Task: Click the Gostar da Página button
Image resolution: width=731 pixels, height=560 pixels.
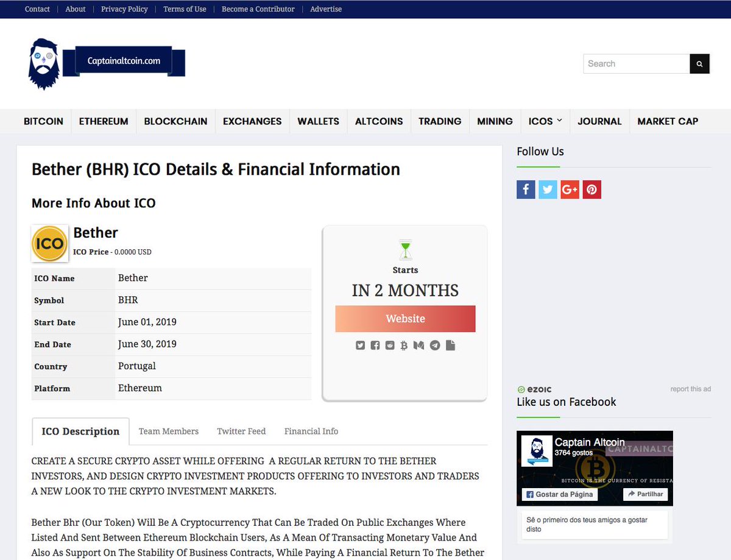Action: tap(559, 494)
